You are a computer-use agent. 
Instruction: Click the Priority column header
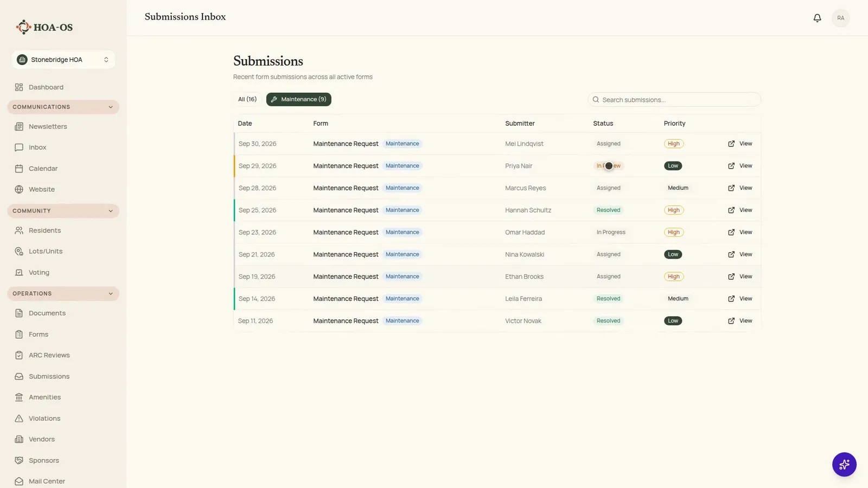coord(674,124)
